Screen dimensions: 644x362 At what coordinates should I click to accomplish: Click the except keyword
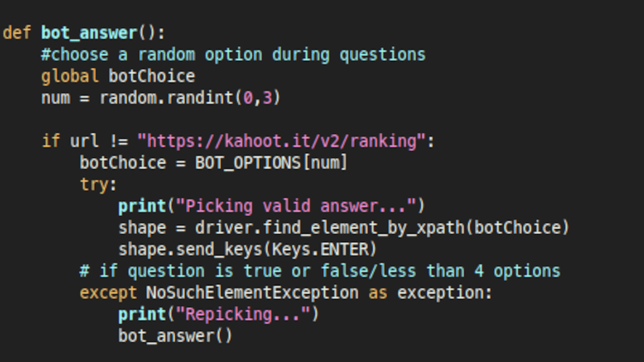pyautogui.click(x=108, y=293)
